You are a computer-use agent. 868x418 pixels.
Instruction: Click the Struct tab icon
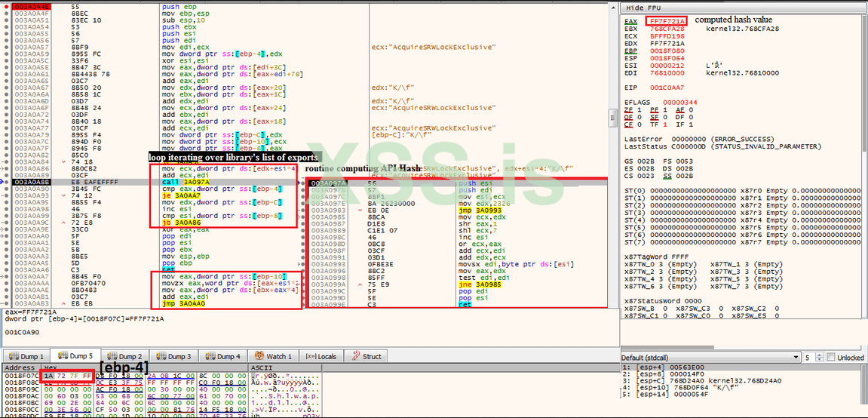click(x=354, y=356)
